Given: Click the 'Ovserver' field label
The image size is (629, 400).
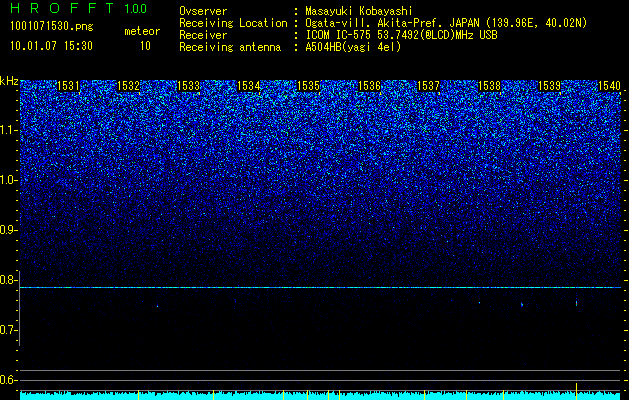Looking at the screenshot, I should 203,11.
